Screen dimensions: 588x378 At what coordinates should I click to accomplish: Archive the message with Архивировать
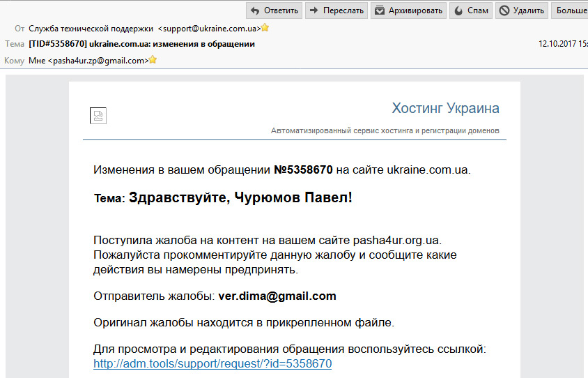pos(408,10)
